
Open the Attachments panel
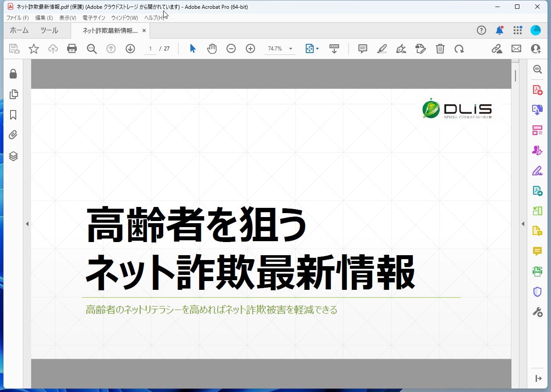[13, 135]
